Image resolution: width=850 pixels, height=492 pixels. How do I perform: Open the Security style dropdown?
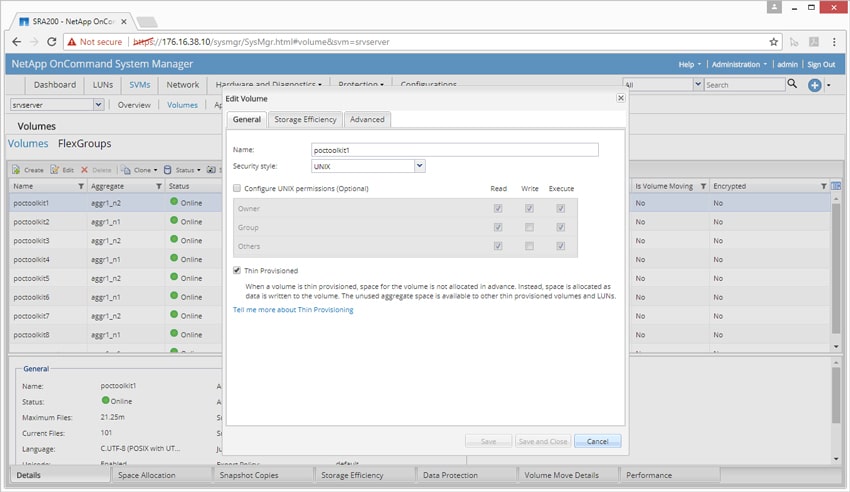420,166
